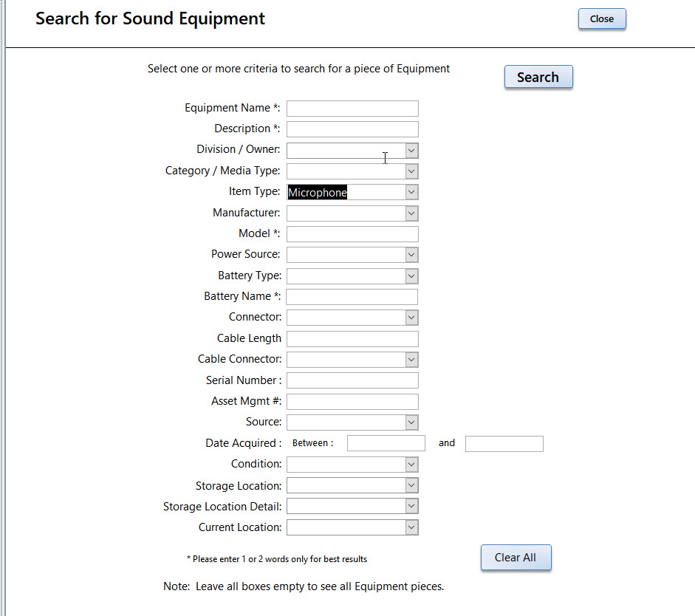Expand the Manufacturer dropdown list

coord(411,213)
